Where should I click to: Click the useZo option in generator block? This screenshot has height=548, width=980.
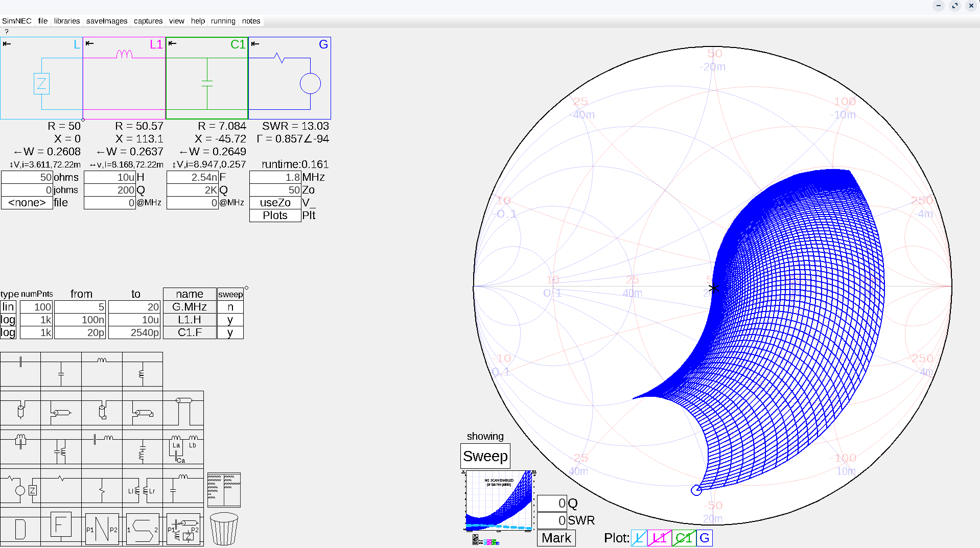(275, 203)
